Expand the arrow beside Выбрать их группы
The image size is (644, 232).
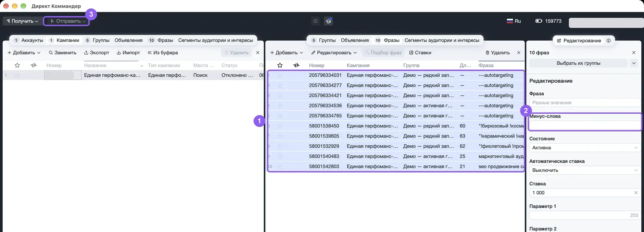[634, 63]
